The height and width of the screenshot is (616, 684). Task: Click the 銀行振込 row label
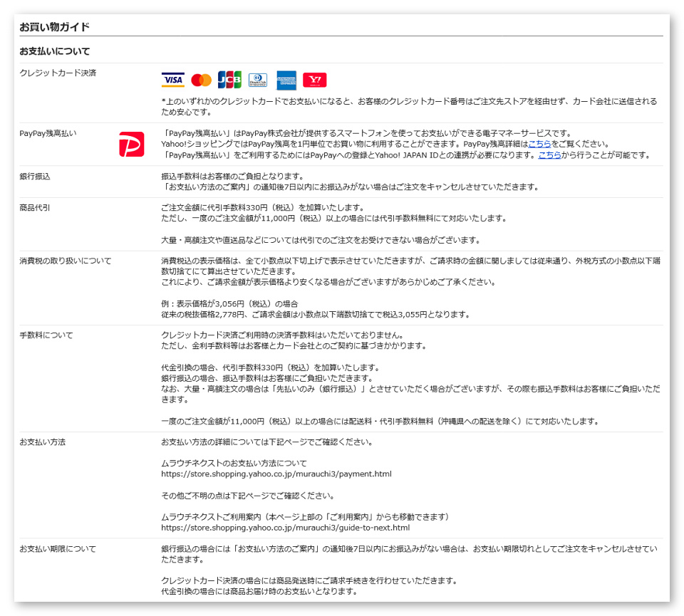pyautogui.click(x=34, y=177)
